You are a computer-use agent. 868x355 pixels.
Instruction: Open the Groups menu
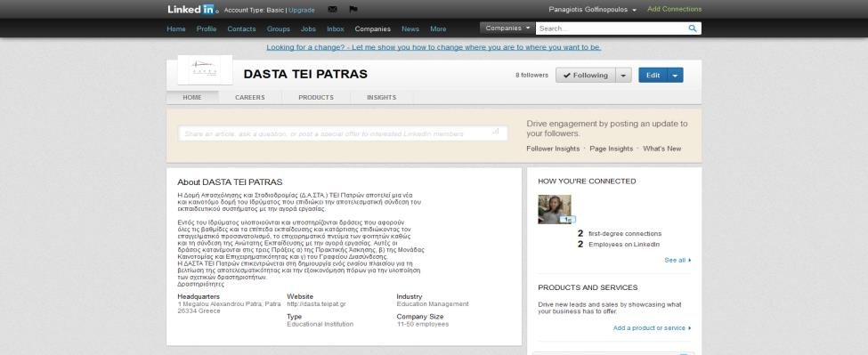(x=279, y=28)
